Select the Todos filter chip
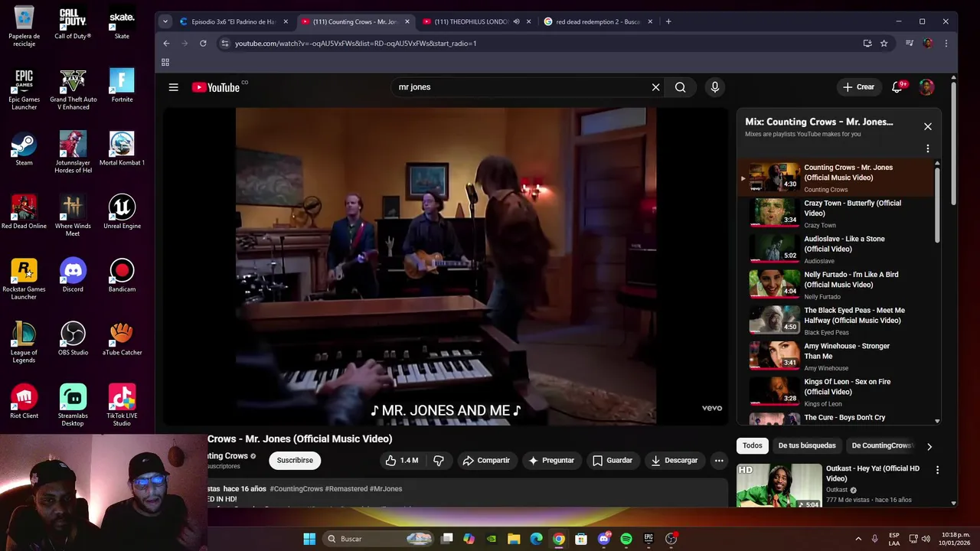980x551 pixels. (x=752, y=445)
